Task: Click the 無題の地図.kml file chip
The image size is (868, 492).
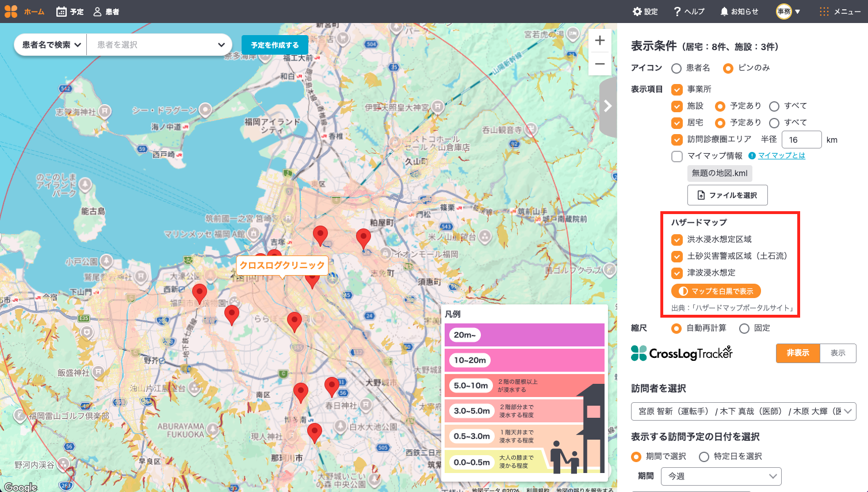Action: pos(720,173)
